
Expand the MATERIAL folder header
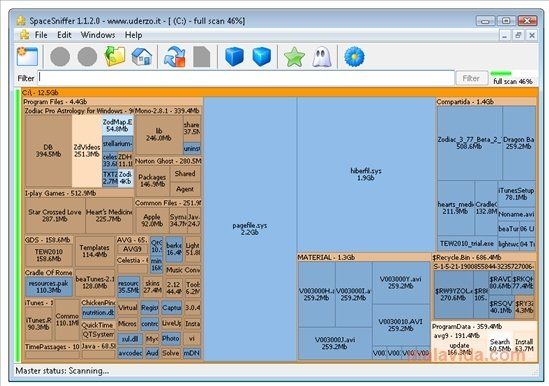tap(364, 257)
